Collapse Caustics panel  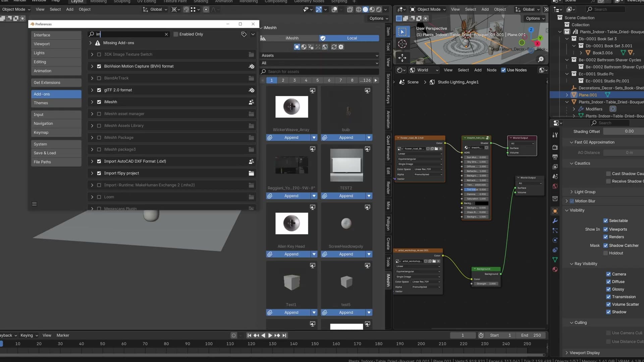[x=572, y=163]
